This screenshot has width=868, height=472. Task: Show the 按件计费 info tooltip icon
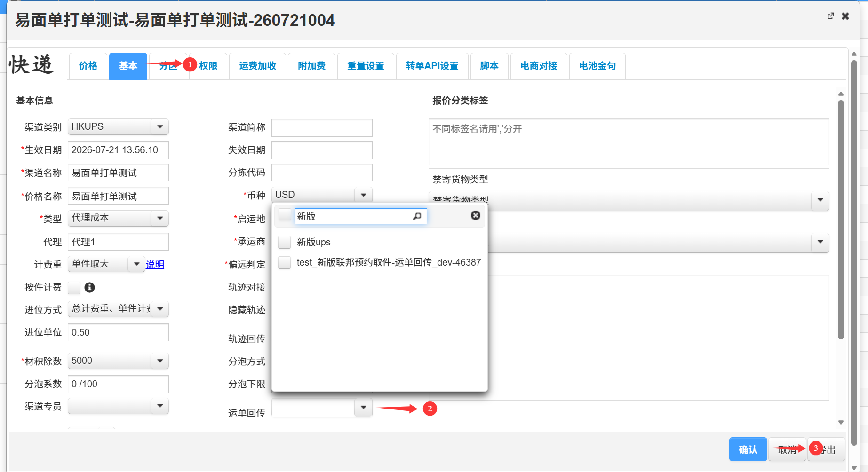(89, 287)
